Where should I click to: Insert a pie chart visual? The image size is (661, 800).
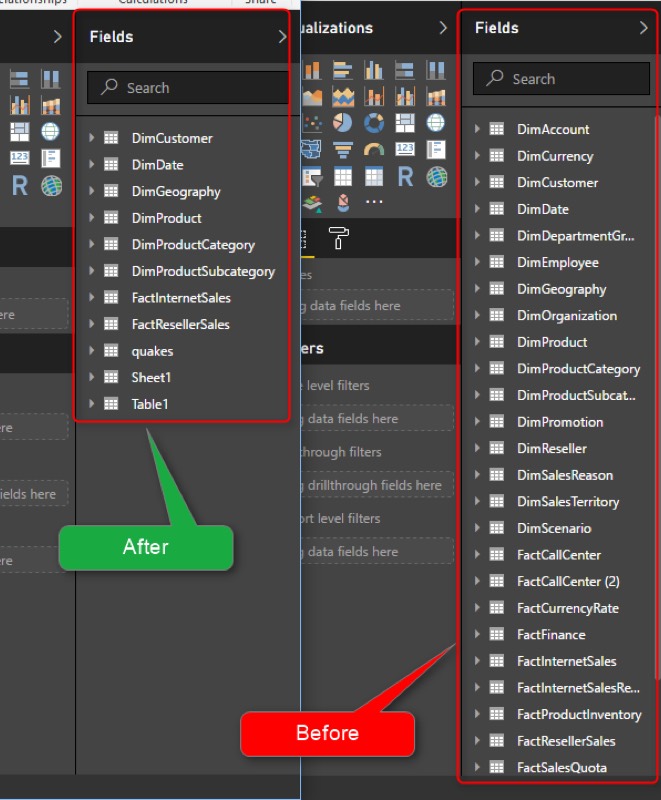(343, 123)
